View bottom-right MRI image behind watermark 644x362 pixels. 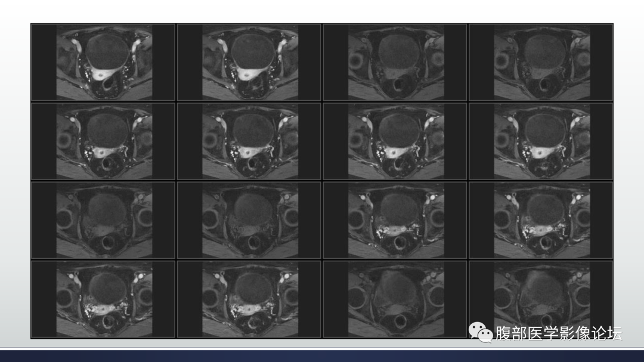(541, 299)
